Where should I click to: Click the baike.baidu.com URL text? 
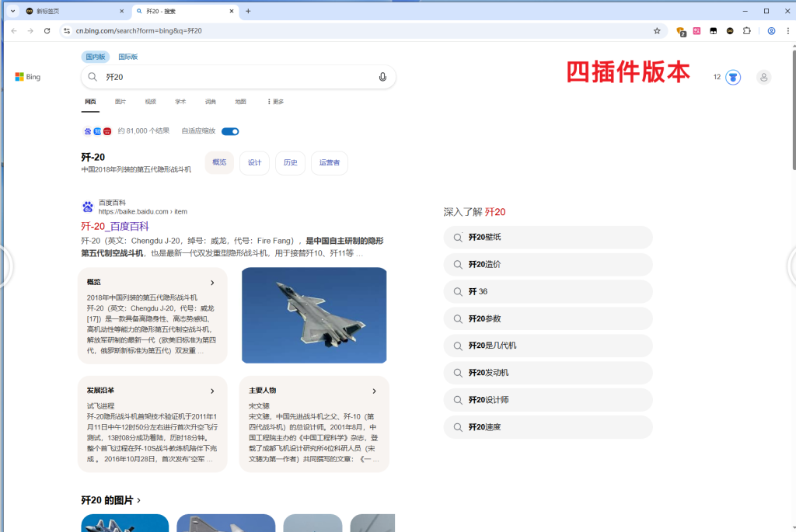[143, 211]
